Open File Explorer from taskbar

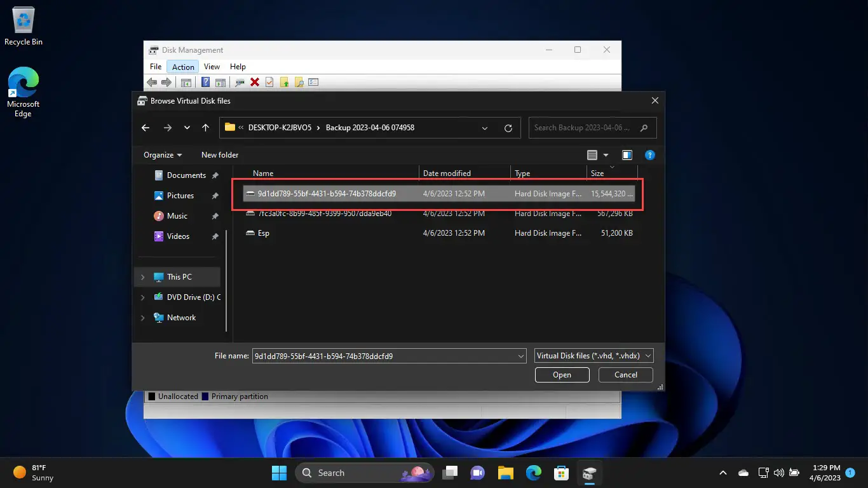click(505, 473)
